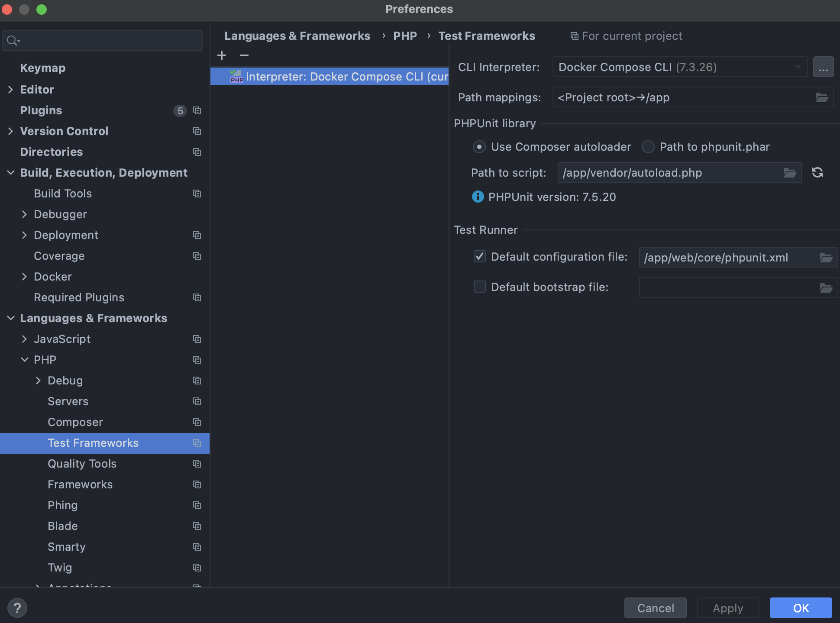The image size is (840, 623).
Task: Select the Composer settings page
Action: click(x=75, y=422)
